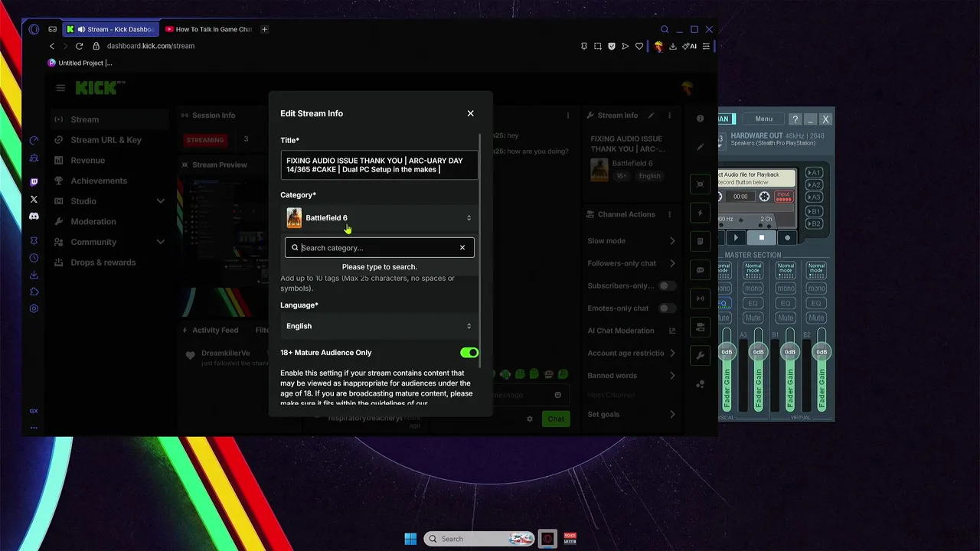Click the Search category input field
The height and width of the screenshot is (551, 980).
(x=378, y=248)
